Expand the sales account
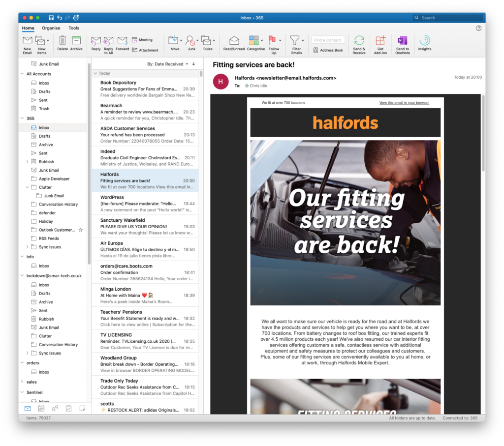504x446 pixels. click(22, 382)
